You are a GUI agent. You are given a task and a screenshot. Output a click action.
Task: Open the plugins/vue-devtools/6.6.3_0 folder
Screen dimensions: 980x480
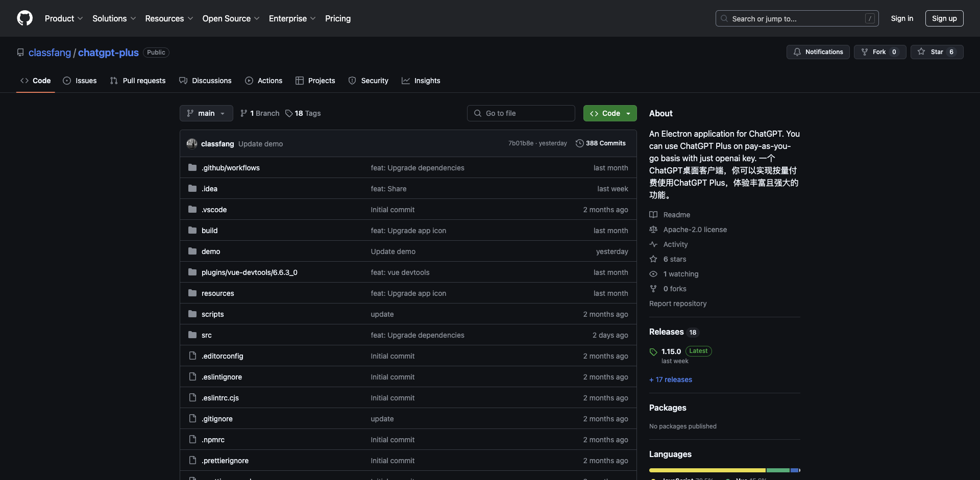tap(250, 272)
